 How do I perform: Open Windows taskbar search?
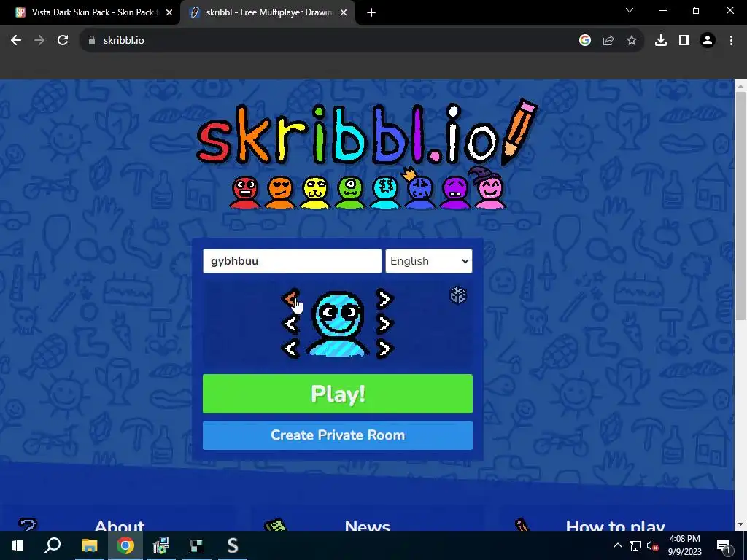[x=53, y=545]
